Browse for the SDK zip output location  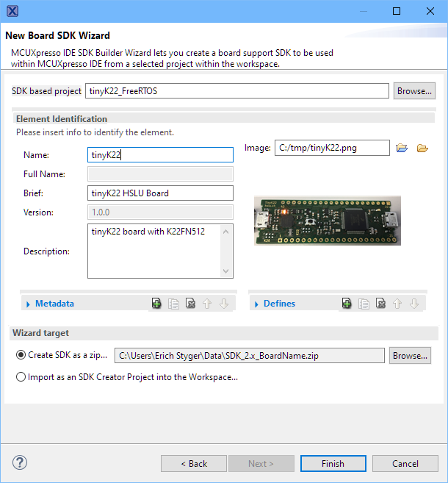click(410, 356)
